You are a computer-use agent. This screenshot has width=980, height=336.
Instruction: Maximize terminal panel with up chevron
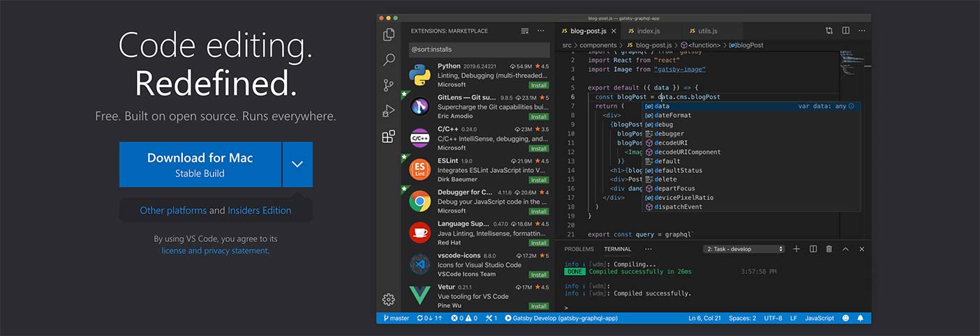click(x=845, y=249)
